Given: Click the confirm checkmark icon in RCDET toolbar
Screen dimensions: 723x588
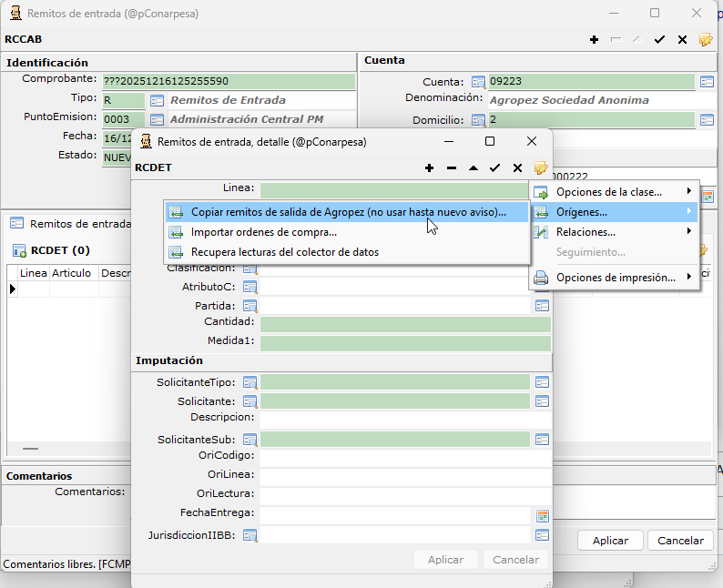Looking at the screenshot, I should point(494,168).
